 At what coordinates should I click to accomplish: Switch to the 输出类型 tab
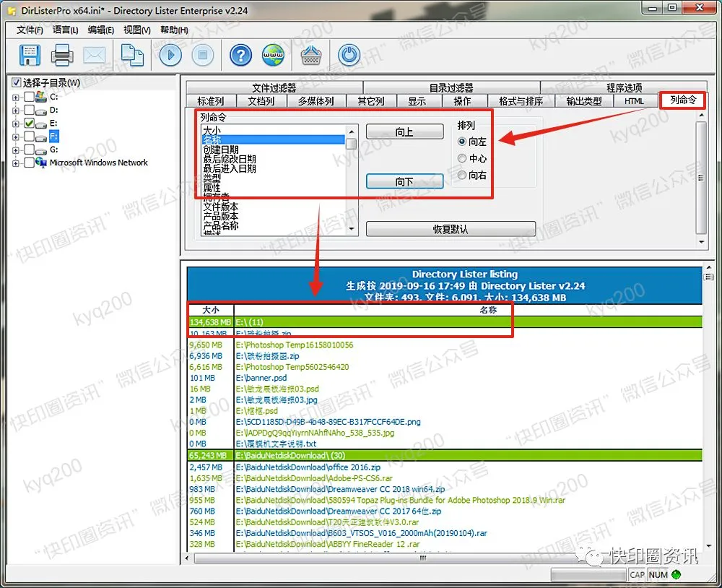click(x=584, y=101)
